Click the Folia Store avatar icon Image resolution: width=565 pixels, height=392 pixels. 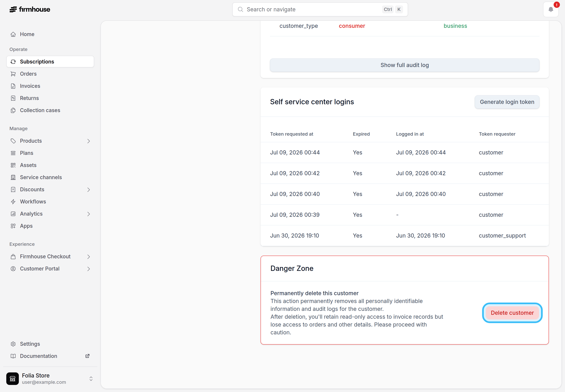tap(13, 378)
